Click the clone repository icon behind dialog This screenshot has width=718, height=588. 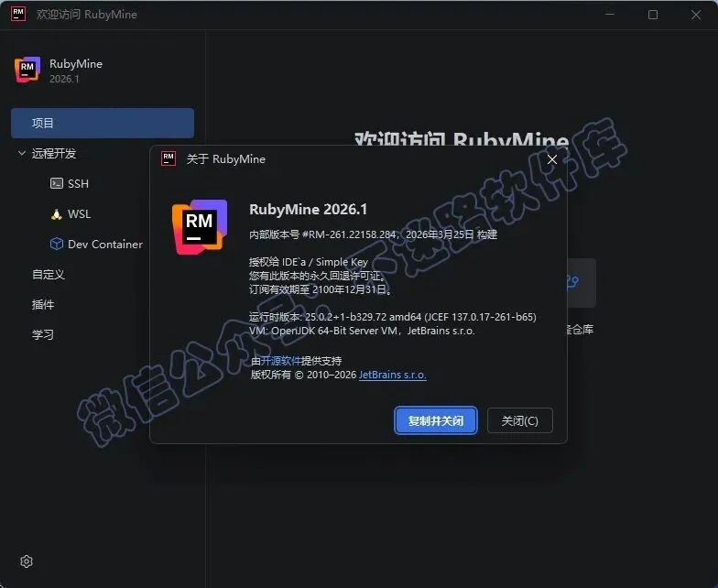(x=572, y=282)
